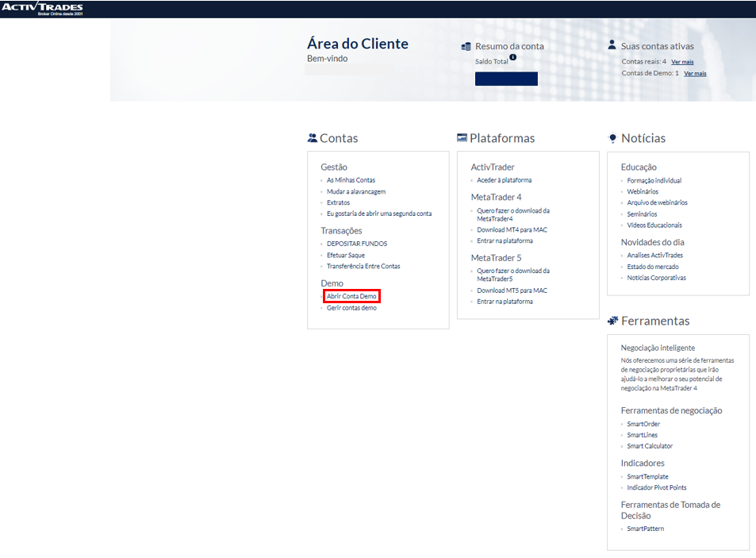Click the Ferramentas de negociação subheading
This screenshot has height=558, width=756.
672,411
